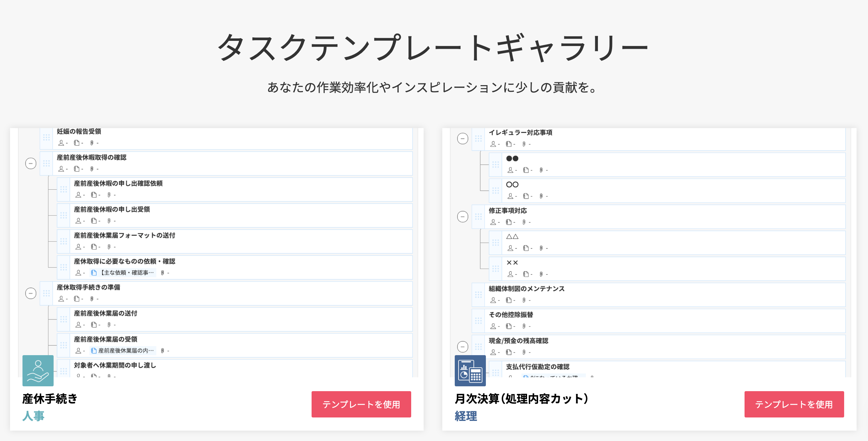
Task: Click drag handle of 産前産後休業届フォーマットの送付
Action: pos(64,241)
